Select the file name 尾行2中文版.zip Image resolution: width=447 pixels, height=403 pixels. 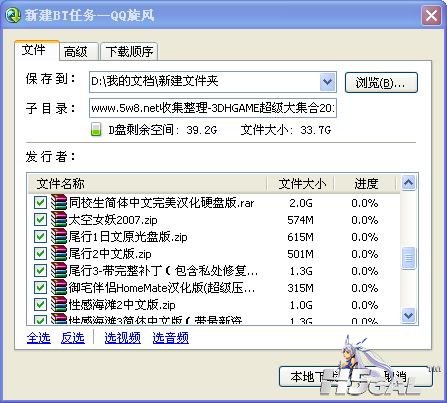tap(110, 254)
